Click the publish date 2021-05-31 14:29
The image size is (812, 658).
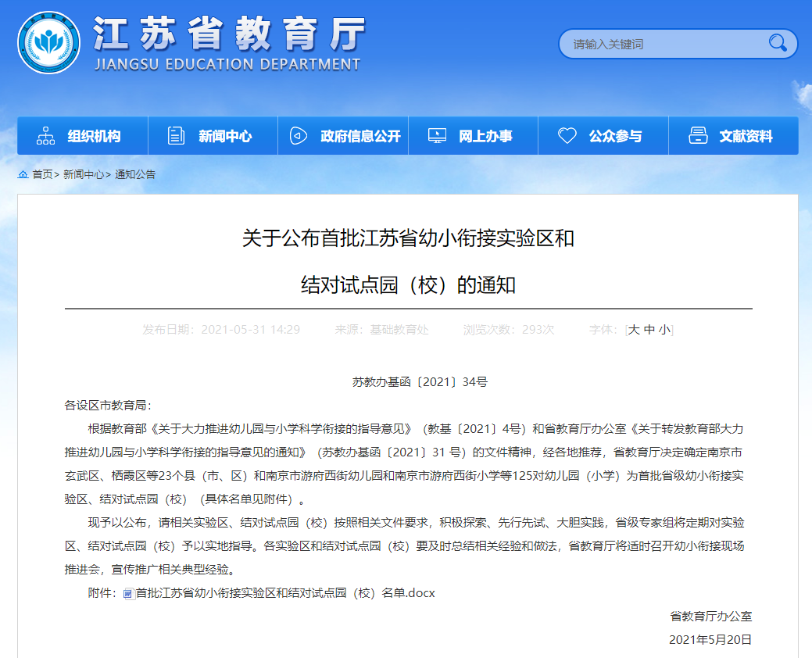point(251,330)
